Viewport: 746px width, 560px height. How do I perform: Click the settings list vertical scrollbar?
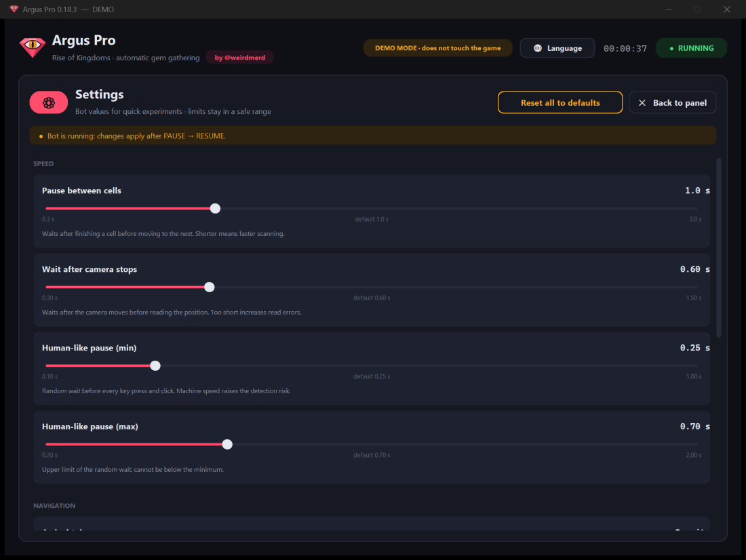tap(718, 247)
